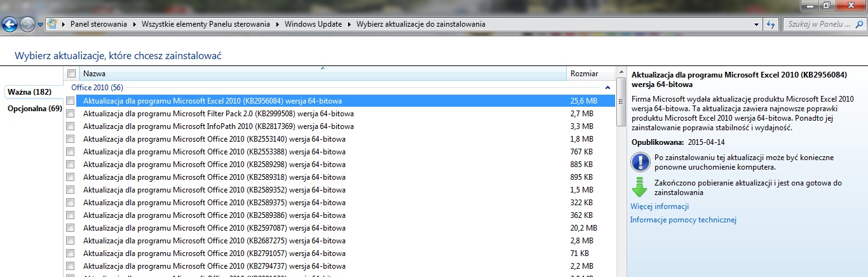Click the Back navigation arrow

click(x=10, y=25)
